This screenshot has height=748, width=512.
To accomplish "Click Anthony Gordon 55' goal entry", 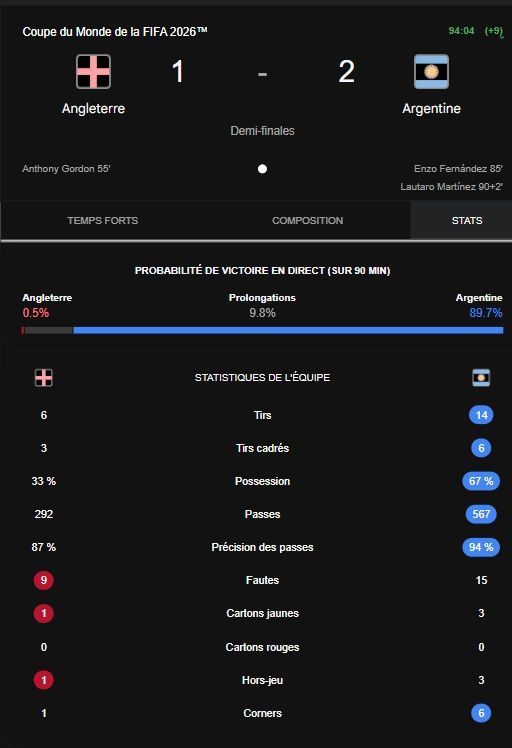I will (x=66, y=168).
